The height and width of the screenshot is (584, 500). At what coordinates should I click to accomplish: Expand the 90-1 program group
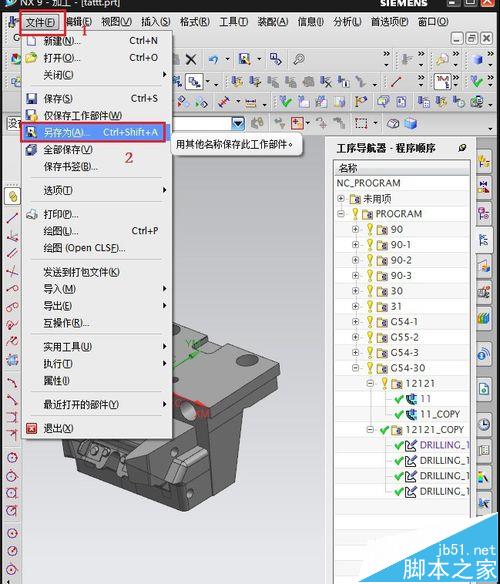tap(355, 245)
